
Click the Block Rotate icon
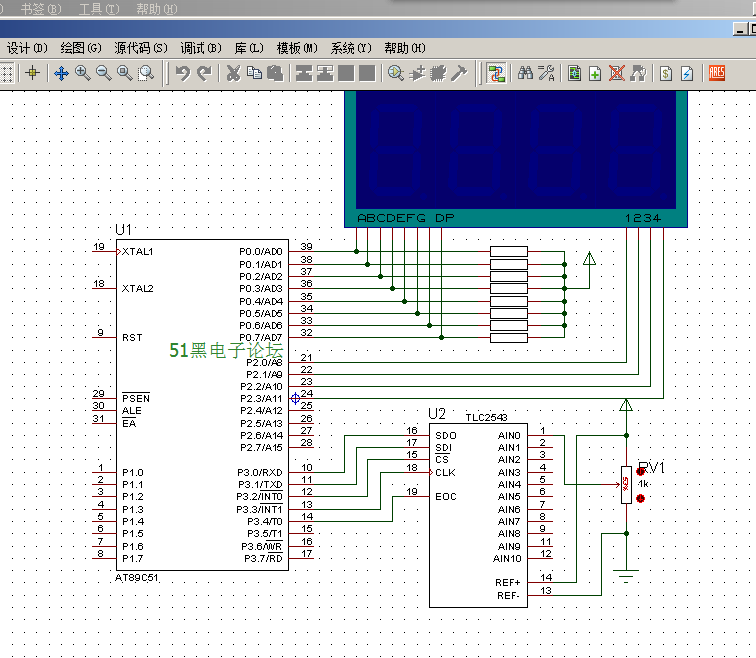pyautogui.click(x=346, y=73)
